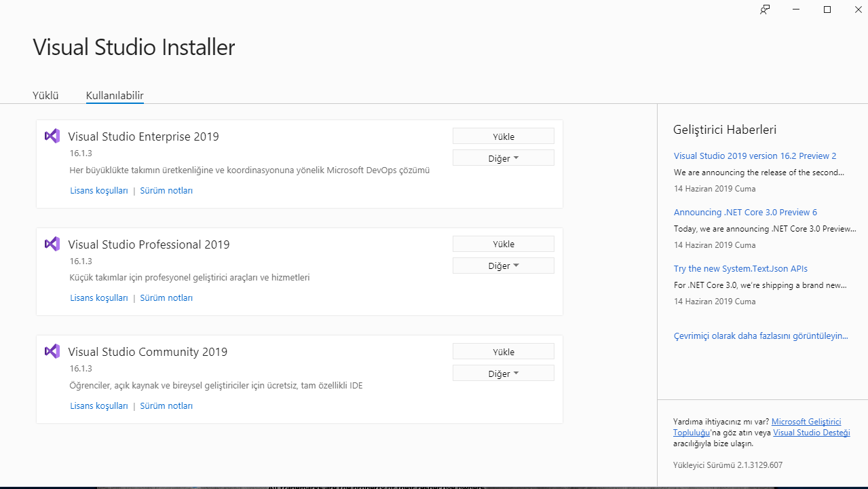Close the Visual Studio Installer window
Image resolution: width=868 pixels, height=489 pixels.
tap(858, 10)
